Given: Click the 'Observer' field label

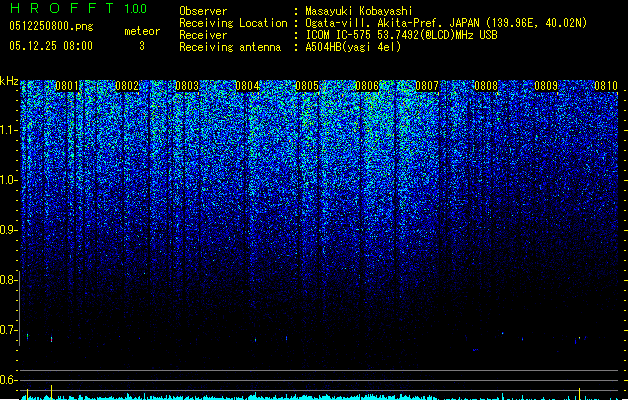Looking at the screenshot, I should coord(203,11).
